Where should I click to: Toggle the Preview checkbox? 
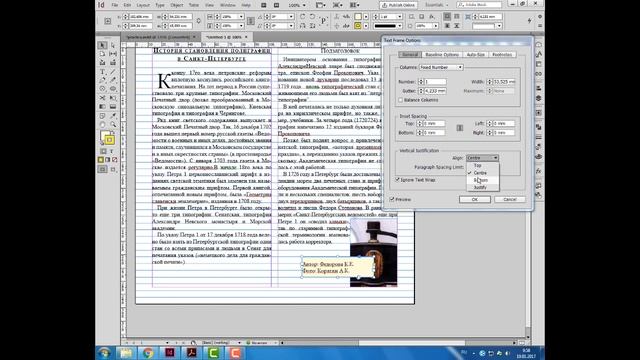(392, 199)
